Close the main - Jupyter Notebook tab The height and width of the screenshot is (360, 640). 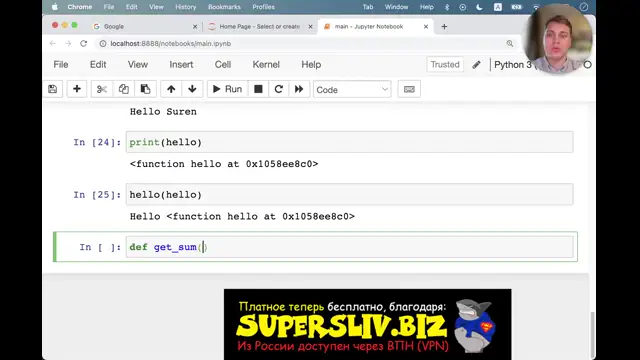pos(426,27)
